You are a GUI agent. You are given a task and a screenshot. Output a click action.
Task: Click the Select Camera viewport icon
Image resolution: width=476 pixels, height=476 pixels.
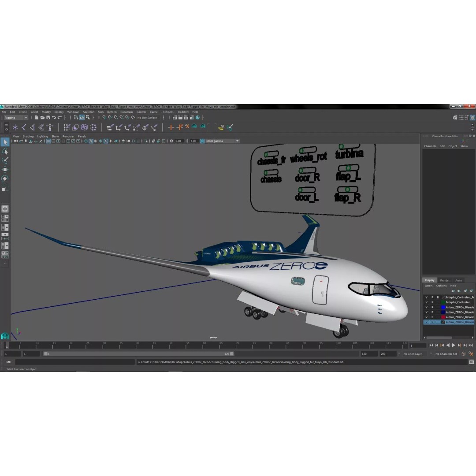[16, 141]
